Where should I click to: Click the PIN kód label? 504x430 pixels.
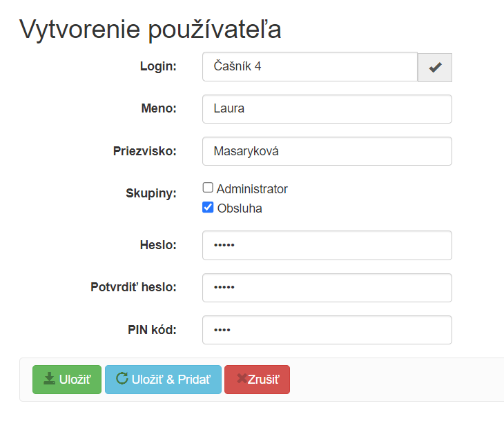tap(152, 329)
